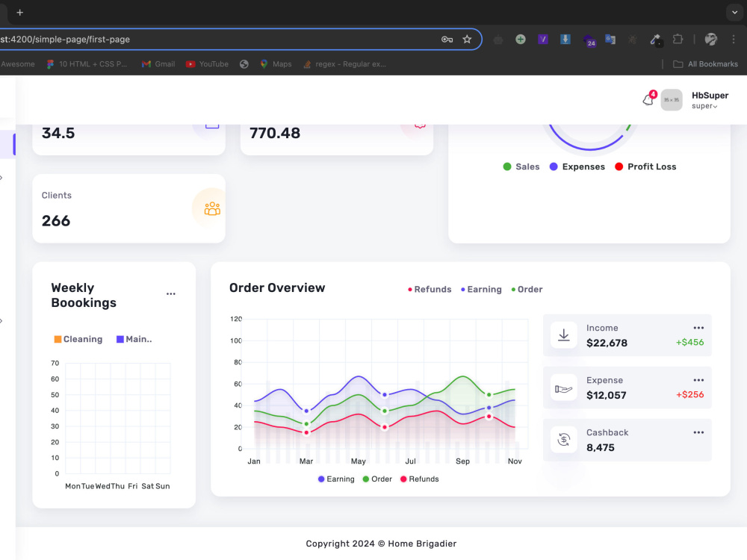Expand the HbSuper user role dropdown

click(x=704, y=106)
